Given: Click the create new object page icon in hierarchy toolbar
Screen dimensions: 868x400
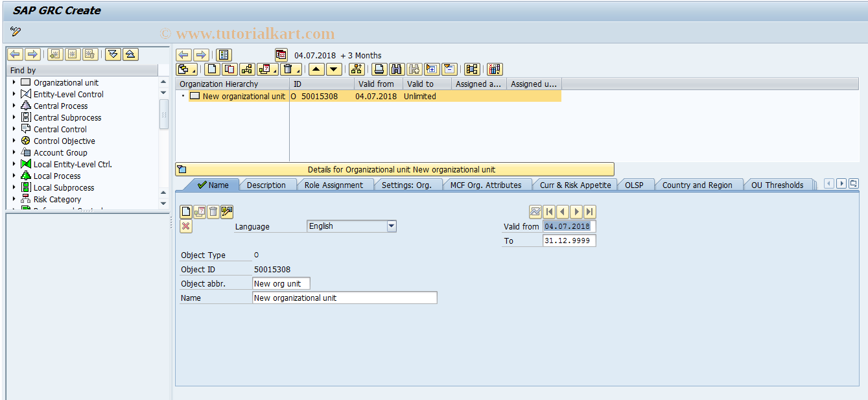Looking at the screenshot, I should 212,69.
